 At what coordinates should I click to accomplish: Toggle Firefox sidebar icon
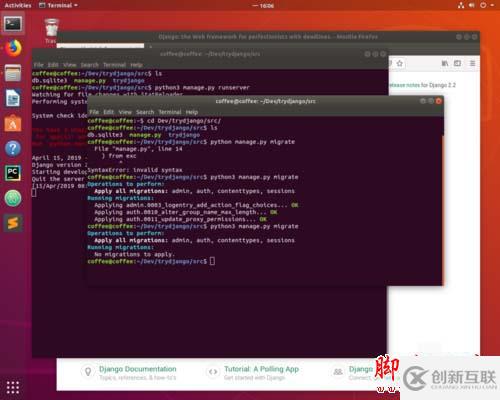[x=457, y=63]
